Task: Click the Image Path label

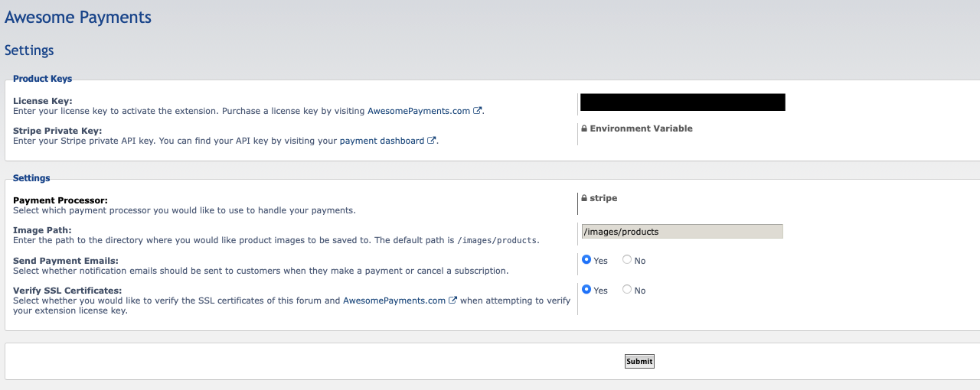Action: pos(42,230)
